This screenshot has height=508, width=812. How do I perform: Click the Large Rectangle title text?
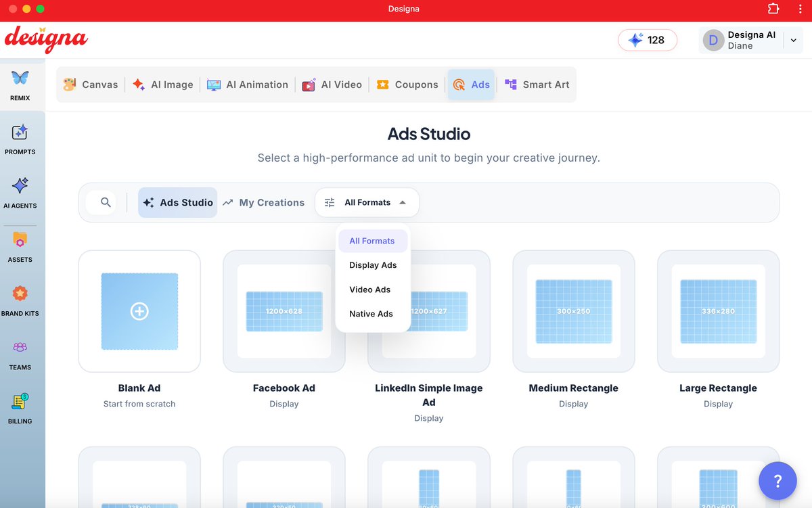pos(719,388)
